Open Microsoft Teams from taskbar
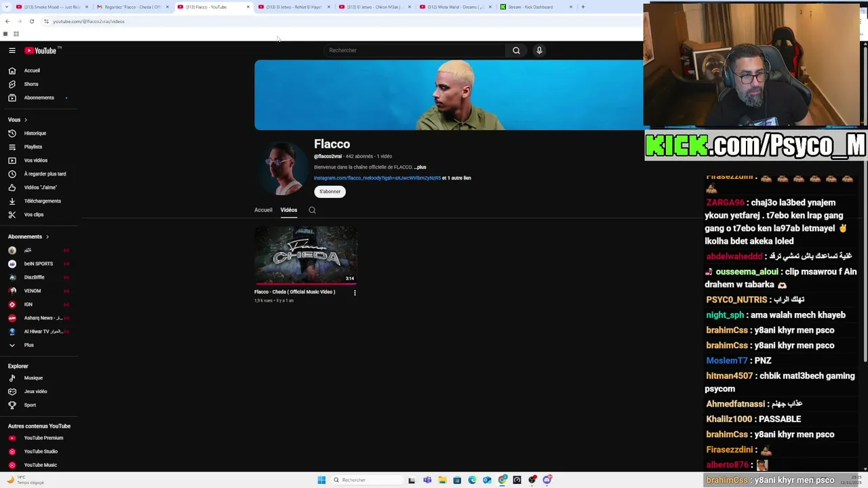 tap(427, 480)
